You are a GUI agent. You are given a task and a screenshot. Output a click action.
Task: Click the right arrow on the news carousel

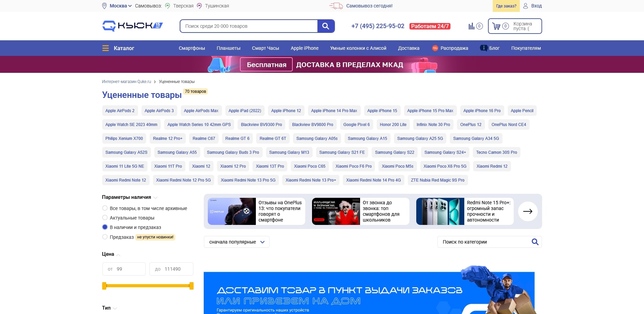pos(528,211)
